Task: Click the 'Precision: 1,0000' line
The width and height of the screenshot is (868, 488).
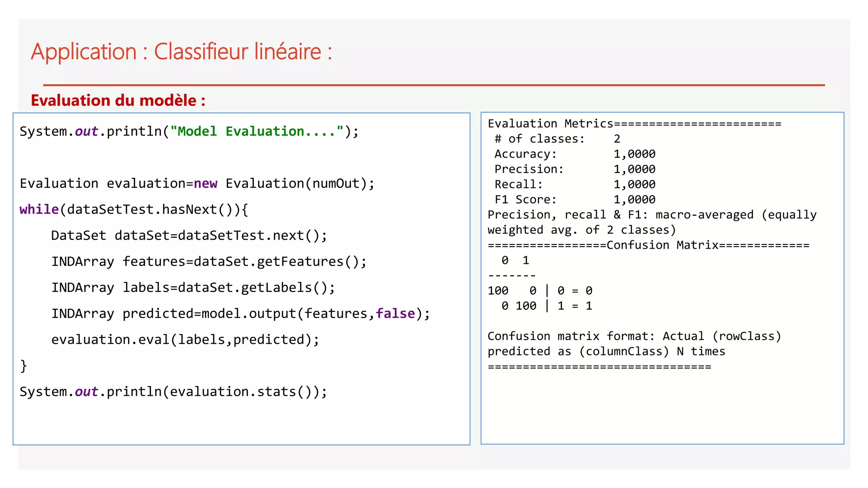Action: pyautogui.click(x=575, y=169)
